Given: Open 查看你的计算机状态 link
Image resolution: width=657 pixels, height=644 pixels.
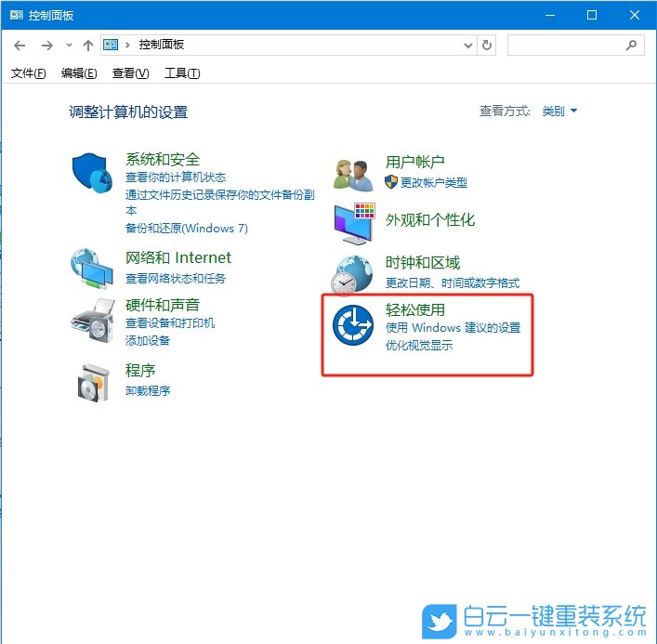Looking at the screenshot, I should [176, 177].
